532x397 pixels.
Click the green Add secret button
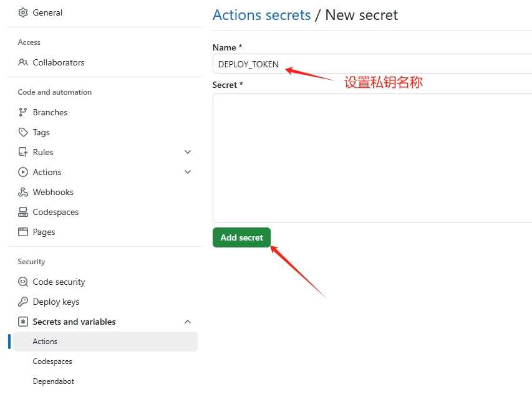[x=241, y=237]
